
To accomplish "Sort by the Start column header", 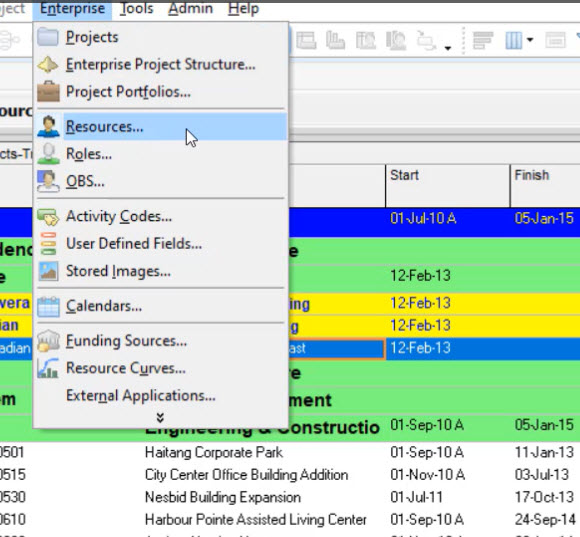I will pyautogui.click(x=448, y=186).
